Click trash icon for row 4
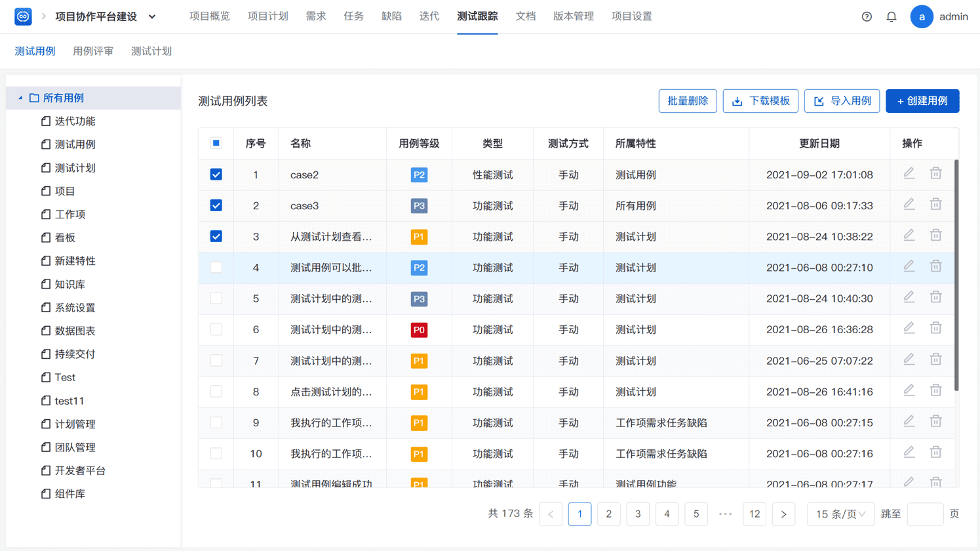Image resolution: width=980 pixels, height=551 pixels. pos(935,266)
